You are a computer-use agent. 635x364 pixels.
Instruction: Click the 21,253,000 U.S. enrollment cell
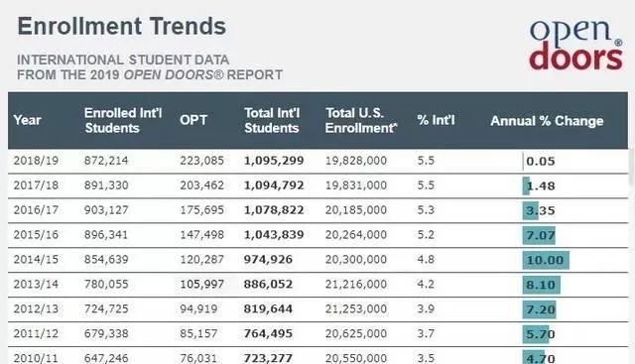pos(355,308)
